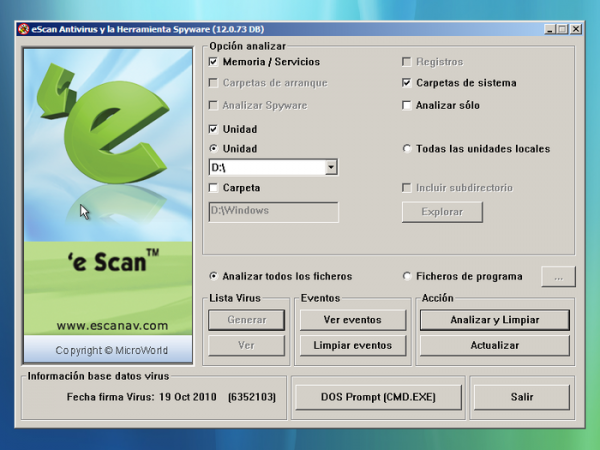Image resolution: width=600 pixels, height=450 pixels.
Task: Open the drive selection combo box
Action: tap(273, 168)
